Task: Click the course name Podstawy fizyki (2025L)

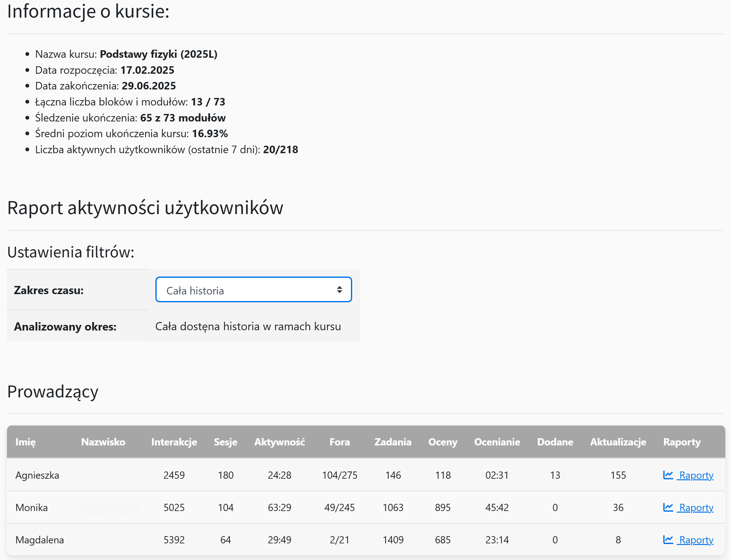Action: 159,54
